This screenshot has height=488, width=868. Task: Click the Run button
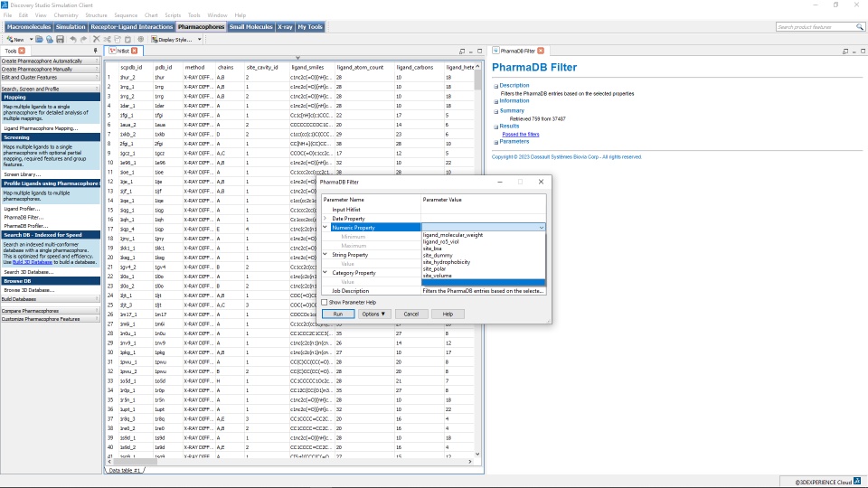(337, 314)
